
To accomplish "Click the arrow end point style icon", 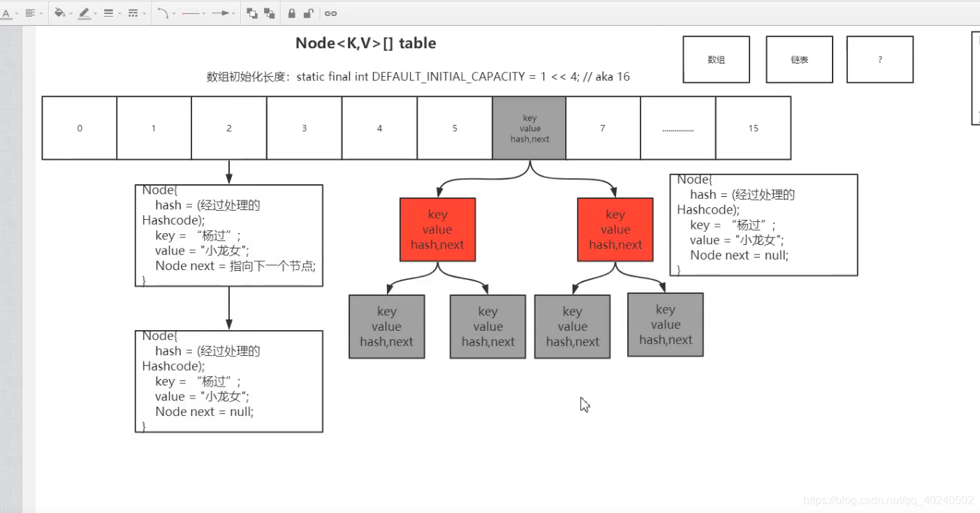I will tap(221, 13).
